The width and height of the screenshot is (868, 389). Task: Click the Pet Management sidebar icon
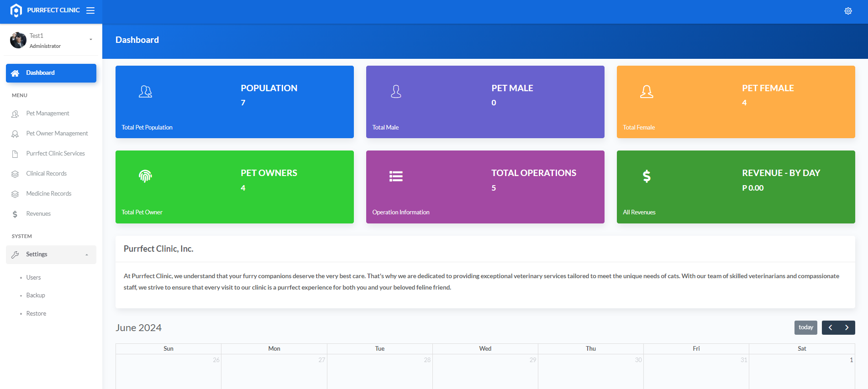[x=15, y=114]
